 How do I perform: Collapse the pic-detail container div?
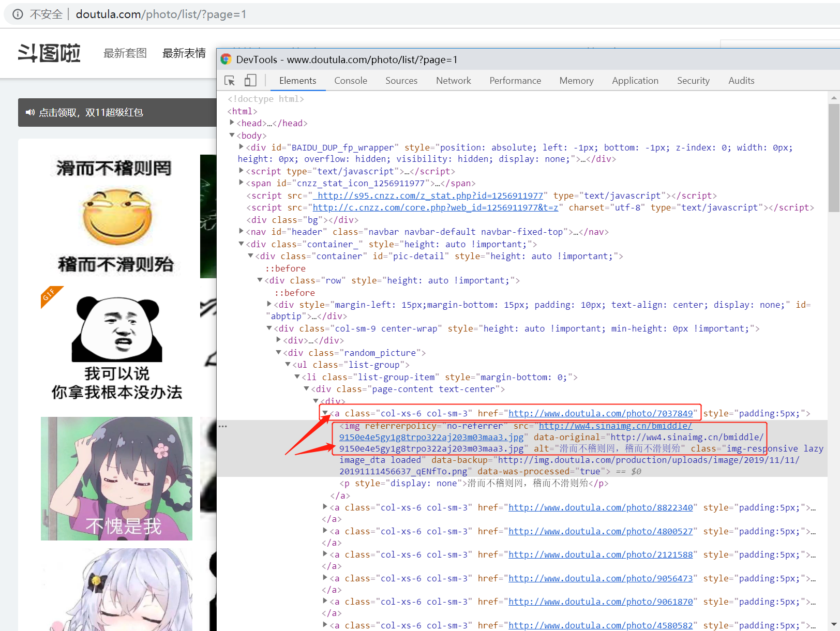[x=251, y=256]
